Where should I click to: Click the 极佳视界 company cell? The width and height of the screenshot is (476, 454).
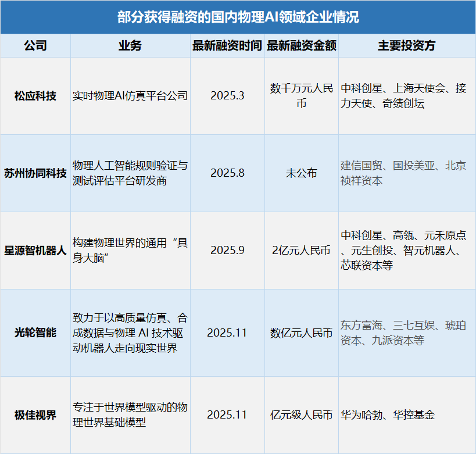coord(35,415)
